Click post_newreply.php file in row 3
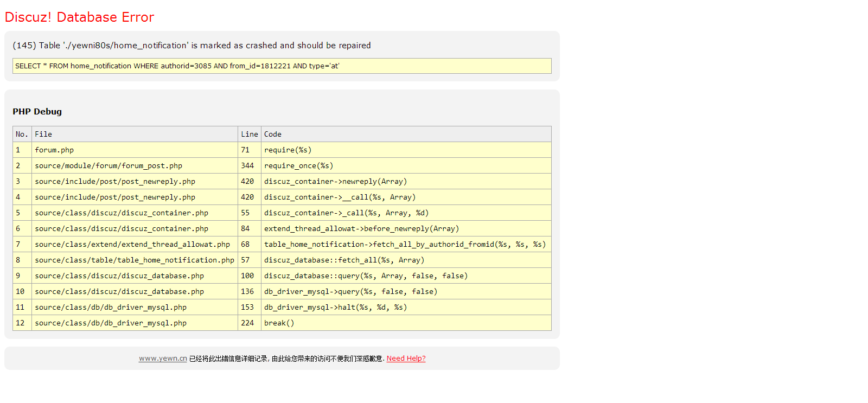Image resolution: width=868 pixels, height=403 pixels. 135,181
